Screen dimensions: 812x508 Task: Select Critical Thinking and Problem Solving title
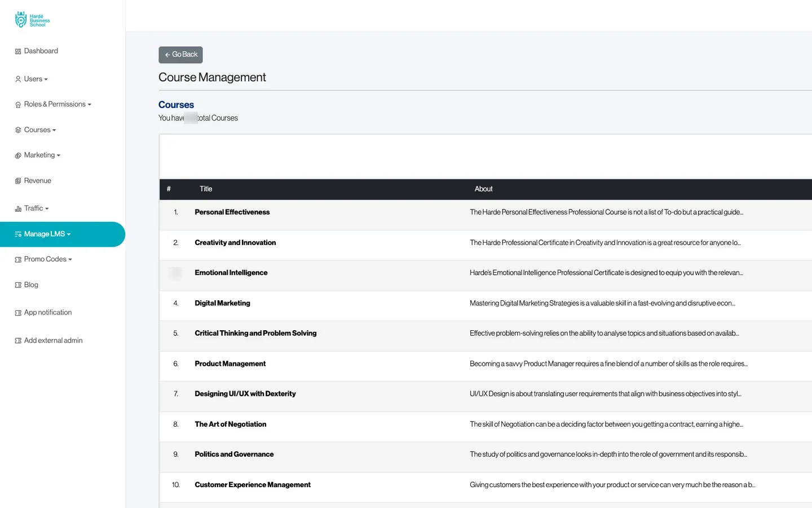click(255, 333)
